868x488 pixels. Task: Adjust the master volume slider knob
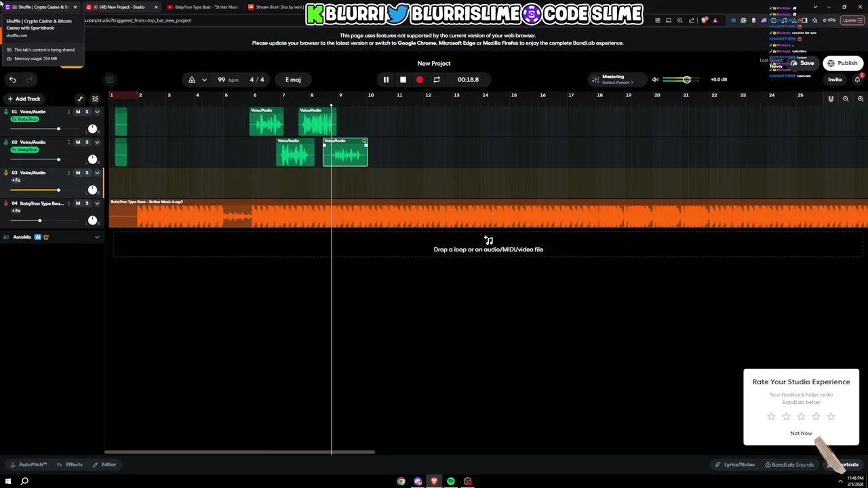click(686, 80)
